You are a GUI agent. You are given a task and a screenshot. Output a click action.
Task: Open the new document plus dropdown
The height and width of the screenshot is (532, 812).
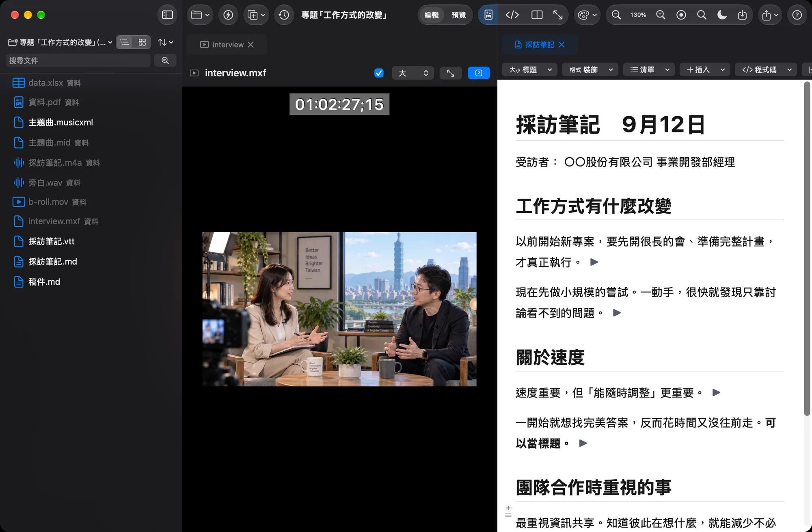(256, 15)
